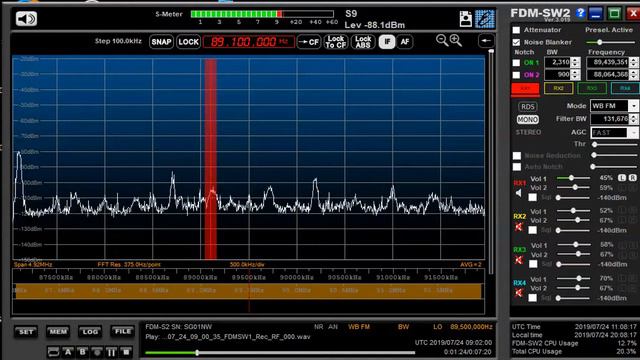
Task: Adjust RX1 Vol 1 slider
Action: coord(573,178)
